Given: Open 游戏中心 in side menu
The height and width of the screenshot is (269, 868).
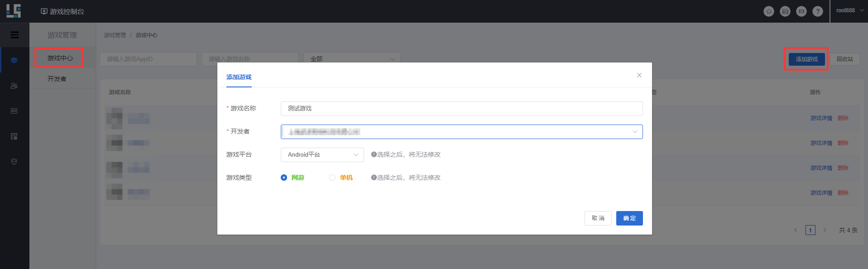Looking at the screenshot, I should [60, 58].
